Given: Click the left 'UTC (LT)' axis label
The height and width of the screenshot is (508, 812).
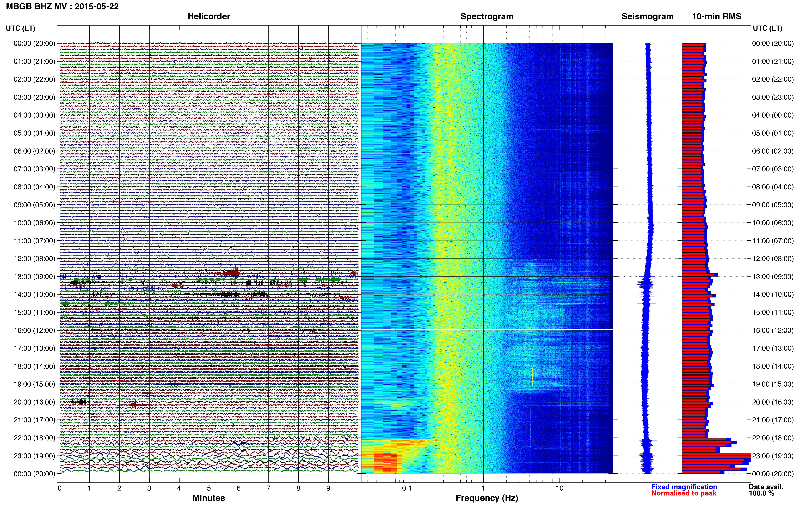Looking at the screenshot, I should coord(21,28).
